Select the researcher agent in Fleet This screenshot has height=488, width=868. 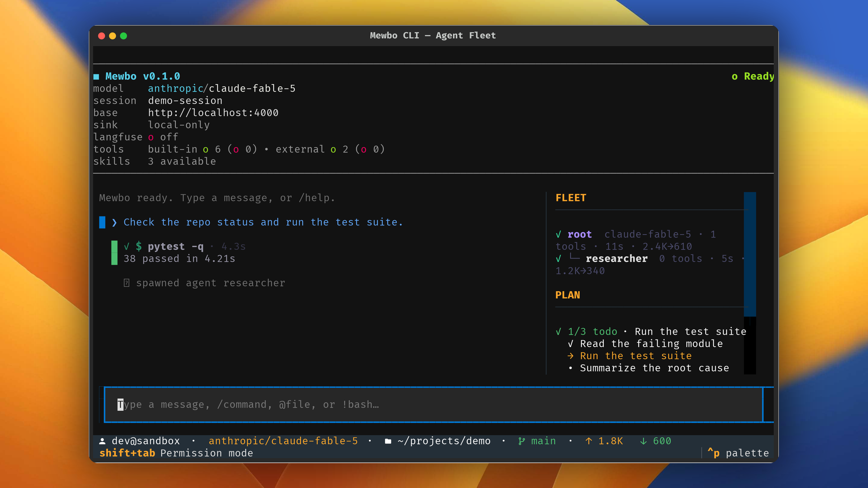[x=617, y=259]
